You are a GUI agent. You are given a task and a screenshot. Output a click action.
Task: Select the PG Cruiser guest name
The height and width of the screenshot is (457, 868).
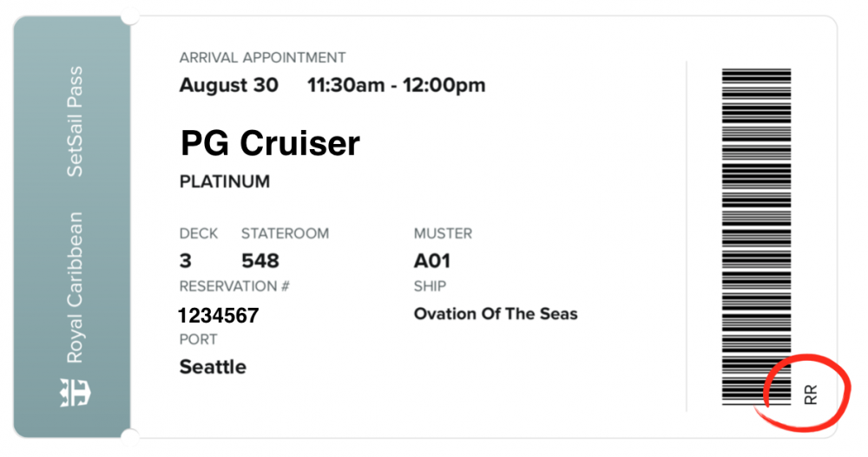(x=270, y=143)
